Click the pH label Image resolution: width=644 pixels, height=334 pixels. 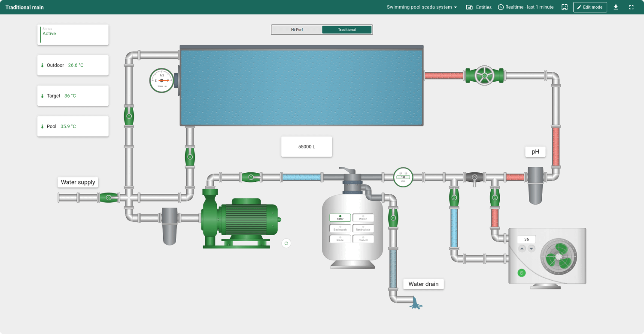pos(535,152)
